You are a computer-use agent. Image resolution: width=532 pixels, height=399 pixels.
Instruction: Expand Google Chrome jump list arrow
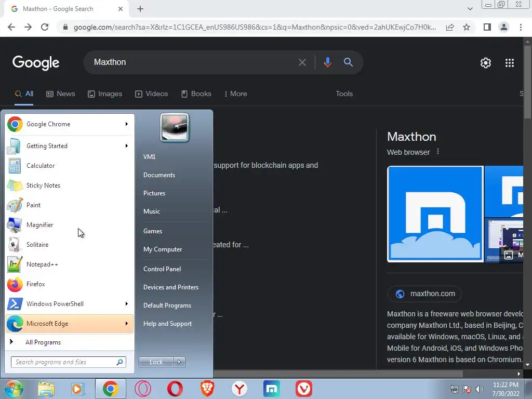click(x=127, y=124)
